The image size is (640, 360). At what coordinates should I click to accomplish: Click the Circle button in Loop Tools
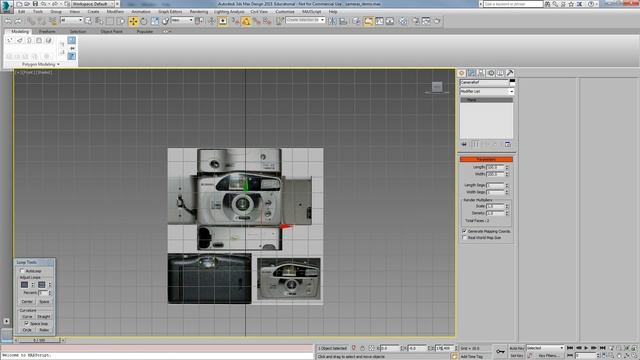click(27, 330)
